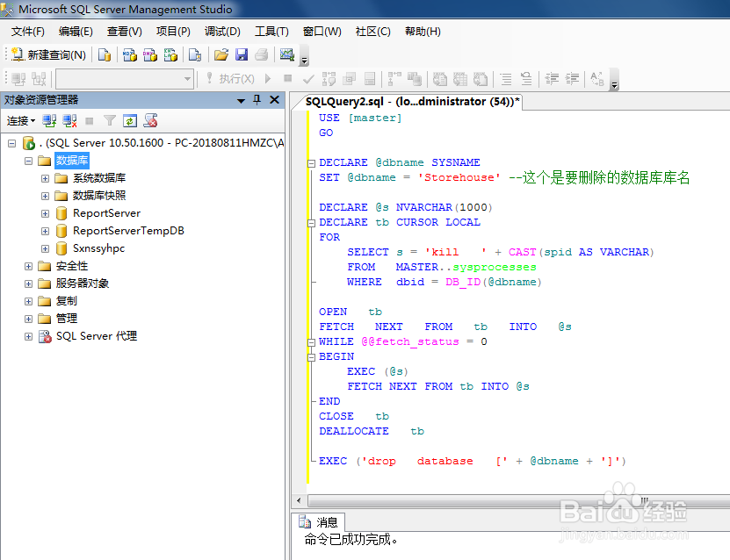Open the available databases dropdown box
The image size is (730, 560).
point(189,78)
